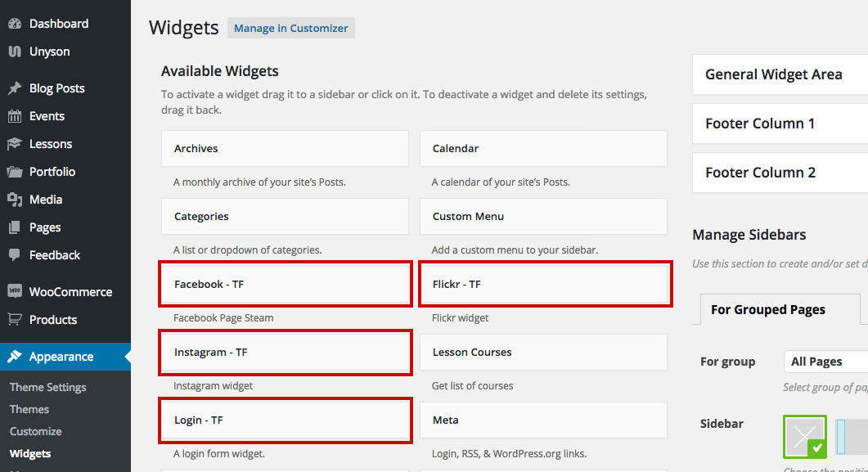Select the Calendar widget
The width and height of the screenshot is (868, 472).
click(x=543, y=148)
